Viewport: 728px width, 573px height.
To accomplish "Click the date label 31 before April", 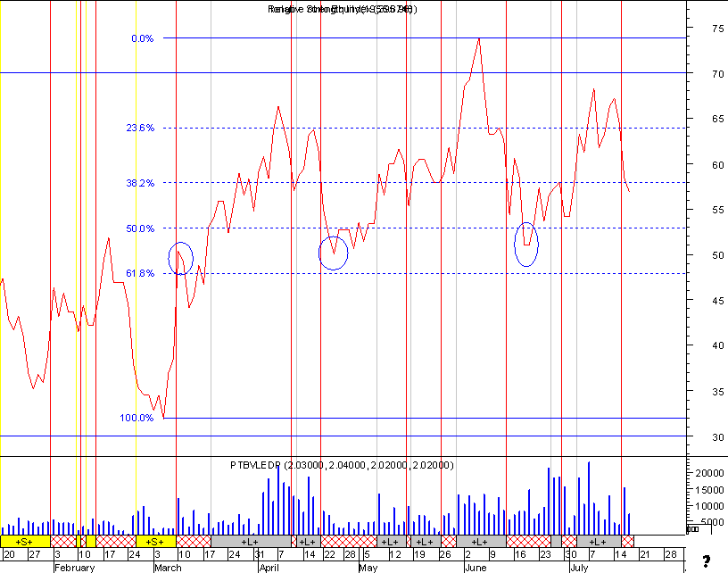I will pyautogui.click(x=260, y=554).
